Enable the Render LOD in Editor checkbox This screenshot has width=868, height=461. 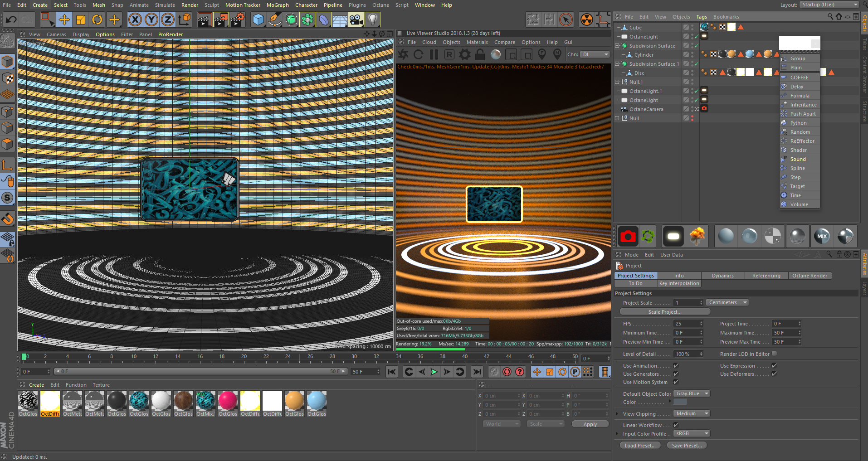click(x=774, y=354)
